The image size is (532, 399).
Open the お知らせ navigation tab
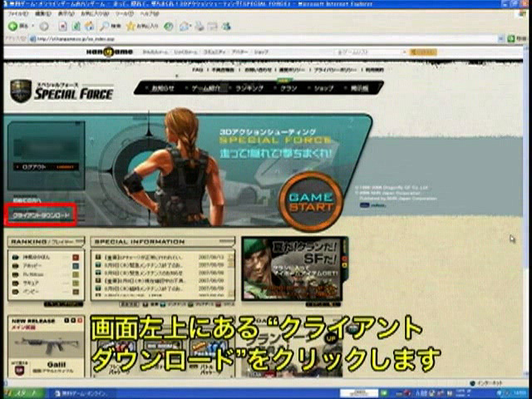(163, 88)
